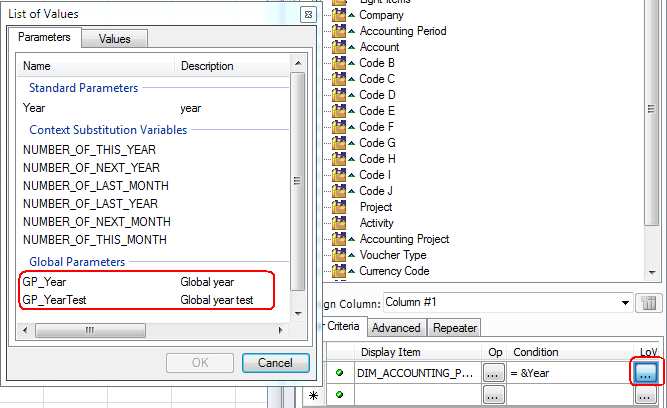667x408 pixels.
Task: Click the horizontal scrollbar right arrow
Action: (x=280, y=330)
